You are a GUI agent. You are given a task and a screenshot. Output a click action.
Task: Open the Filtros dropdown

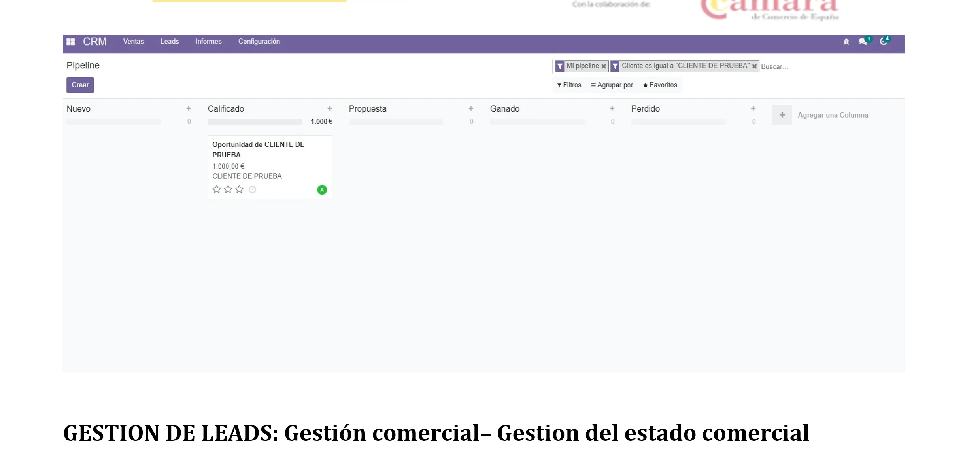(x=569, y=85)
